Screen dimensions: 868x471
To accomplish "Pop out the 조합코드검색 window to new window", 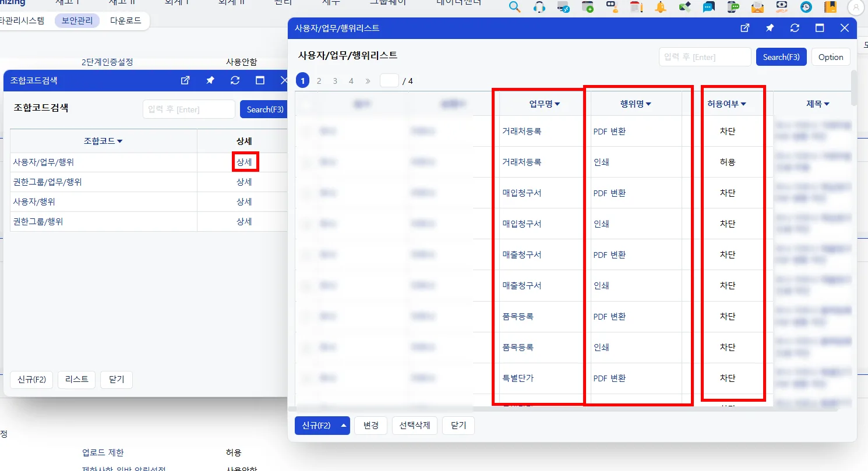I will point(185,80).
